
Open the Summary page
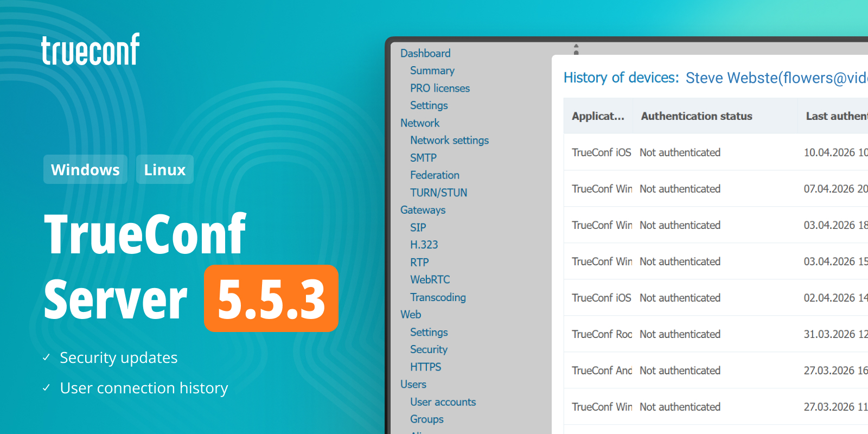click(432, 71)
